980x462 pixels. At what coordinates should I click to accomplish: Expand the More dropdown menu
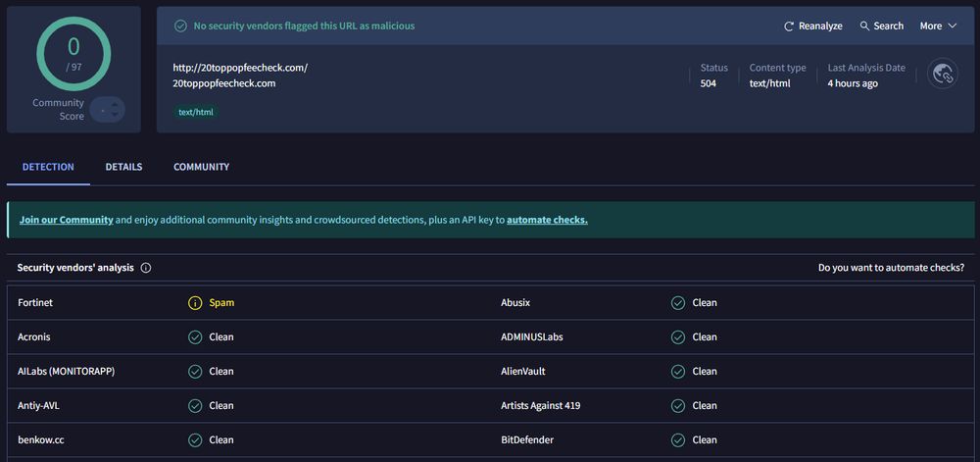click(x=938, y=26)
